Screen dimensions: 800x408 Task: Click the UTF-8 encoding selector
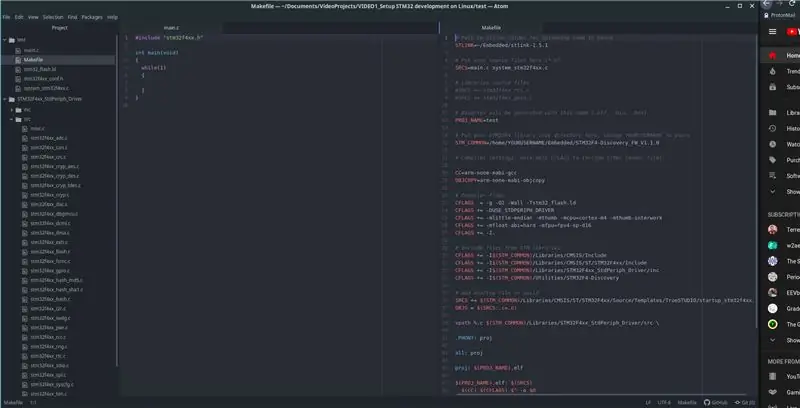pyautogui.click(x=664, y=402)
